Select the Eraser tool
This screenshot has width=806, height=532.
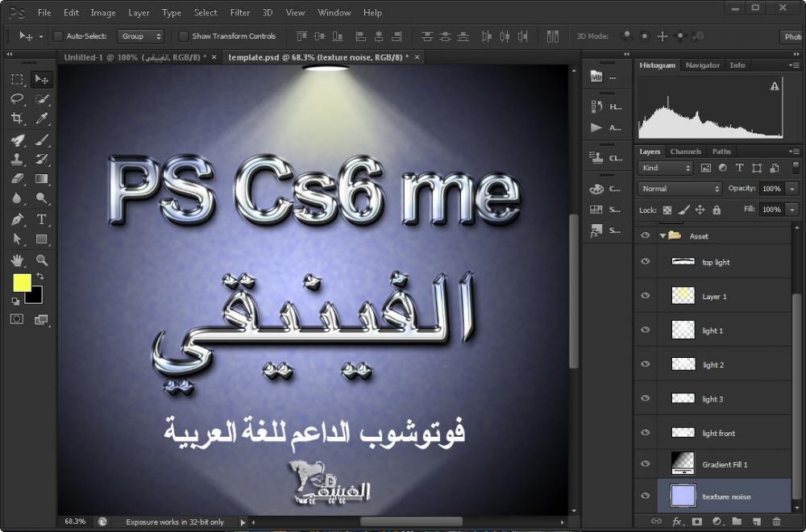tap(18, 179)
